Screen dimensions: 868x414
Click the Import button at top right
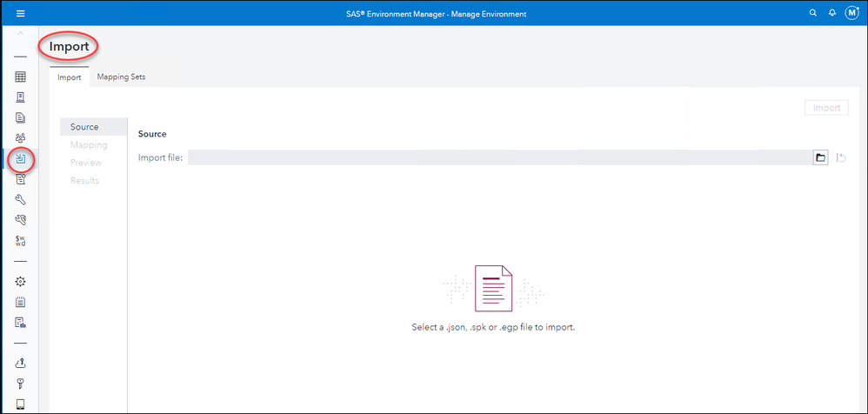pos(826,108)
